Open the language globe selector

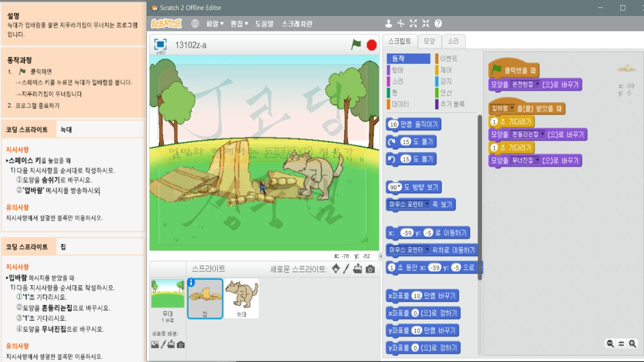[x=194, y=23]
